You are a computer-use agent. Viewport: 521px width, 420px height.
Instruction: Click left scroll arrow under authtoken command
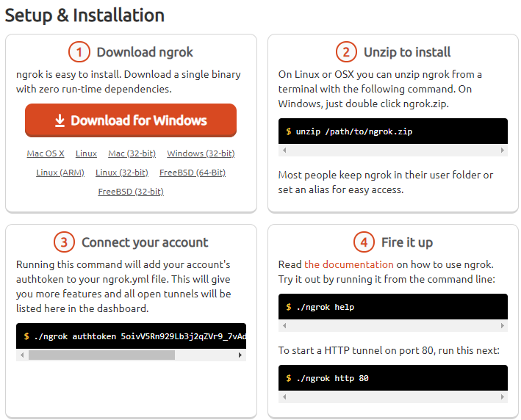pyautogui.click(x=22, y=355)
